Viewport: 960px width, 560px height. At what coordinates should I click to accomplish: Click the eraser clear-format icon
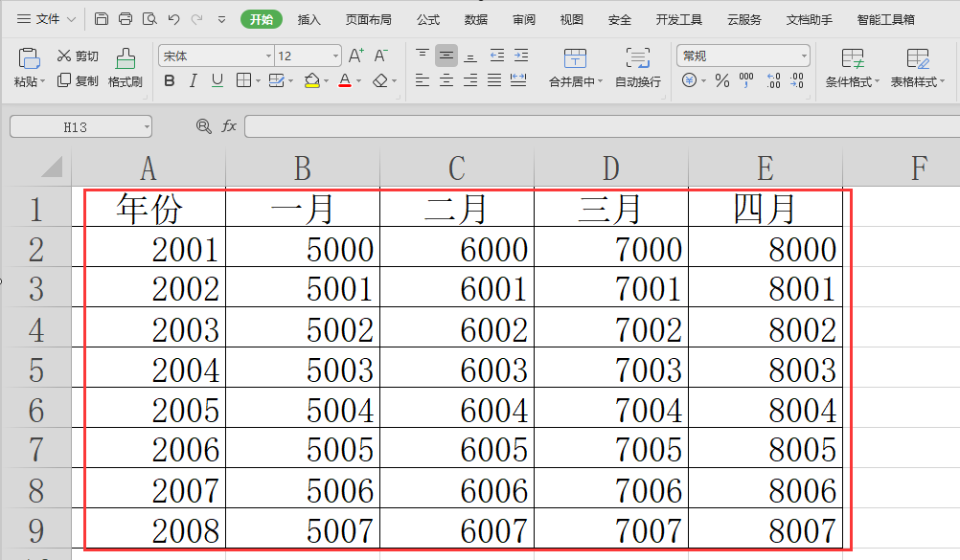click(x=380, y=80)
